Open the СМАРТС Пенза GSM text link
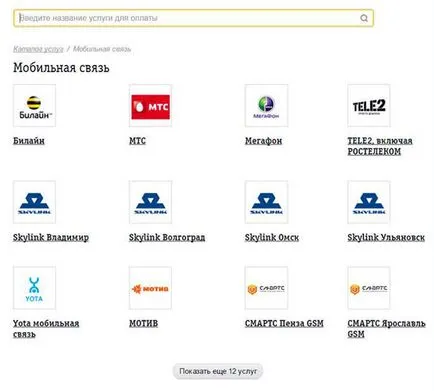Viewport: 434px width, 391px height. point(284,323)
